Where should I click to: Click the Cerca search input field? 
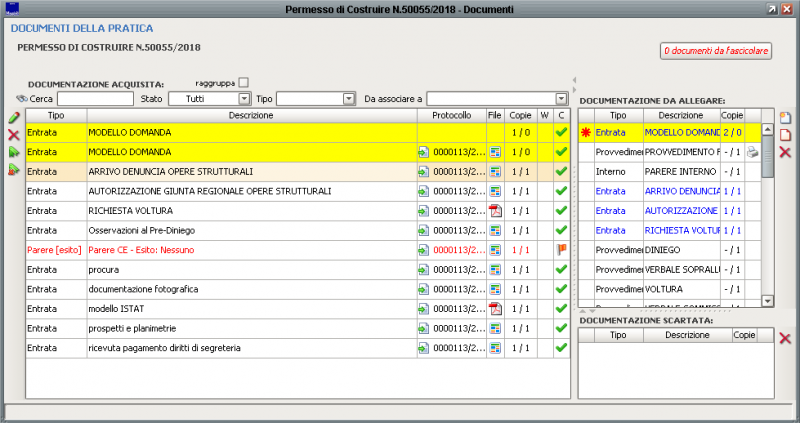click(95, 98)
